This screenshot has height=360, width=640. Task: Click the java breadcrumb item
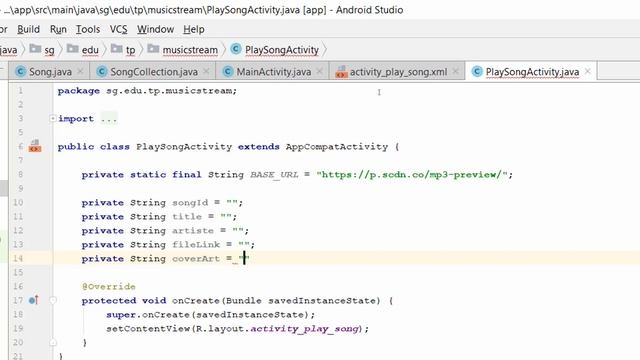(x=9, y=50)
